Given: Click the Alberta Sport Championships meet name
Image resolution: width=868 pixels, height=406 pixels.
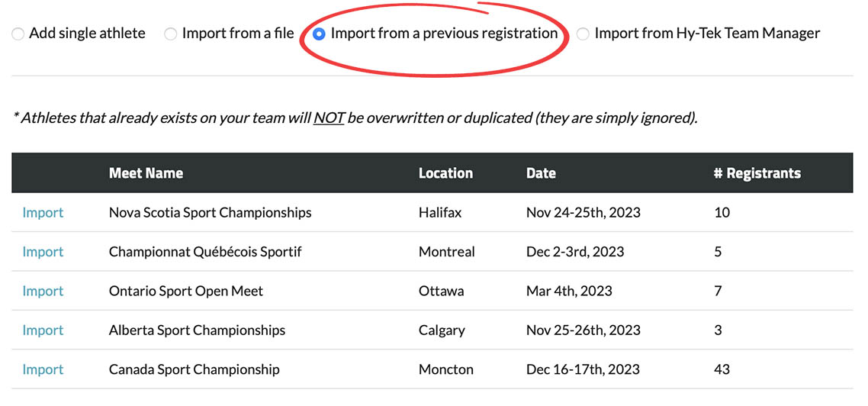Looking at the screenshot, I should pyautogui.click(x=197, y=330).
